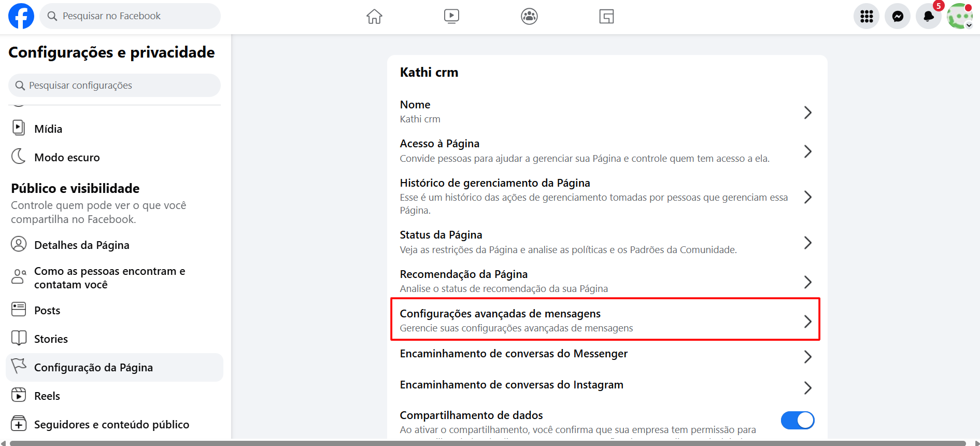Open the Groups icon in top navigation
Image resolution: width=980 pixels, height=446 pixels.
click(x=529, y=17)
